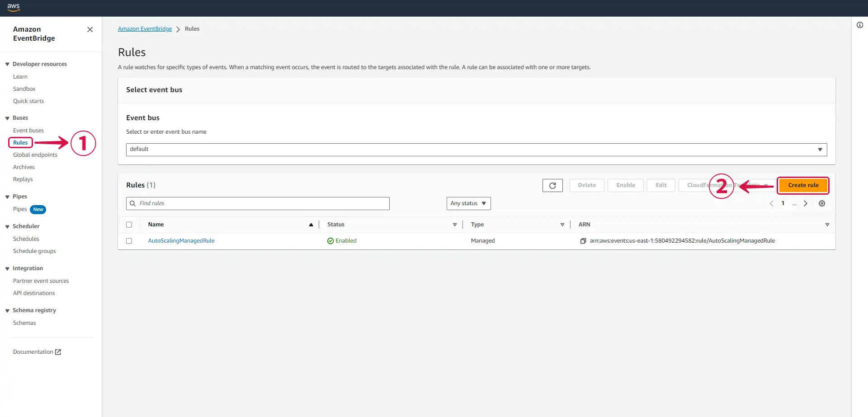The height and width of the screenshot is (417, 868).
Task: Click page number 1 in pagination
Action: [x=783, y=203]
